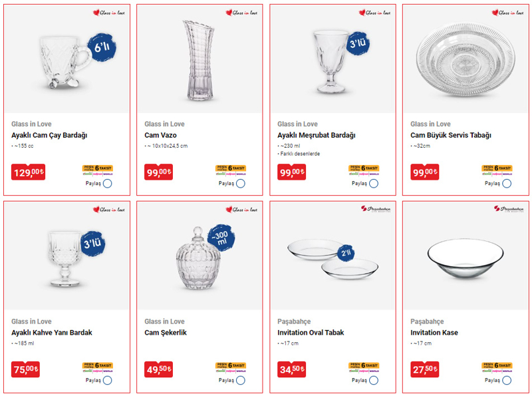Open the Ayaklı Meşrubat Bardağı product title
This screenshot has width=532, height=396.
317,135
